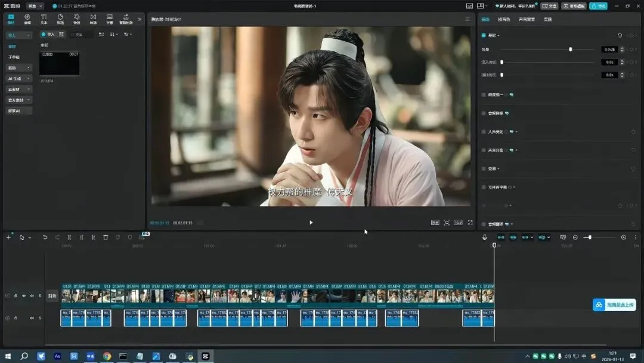Click the publish template (发布模板) button
The image size is (644, 363).
pyautogui.click(x=574, y=6)
